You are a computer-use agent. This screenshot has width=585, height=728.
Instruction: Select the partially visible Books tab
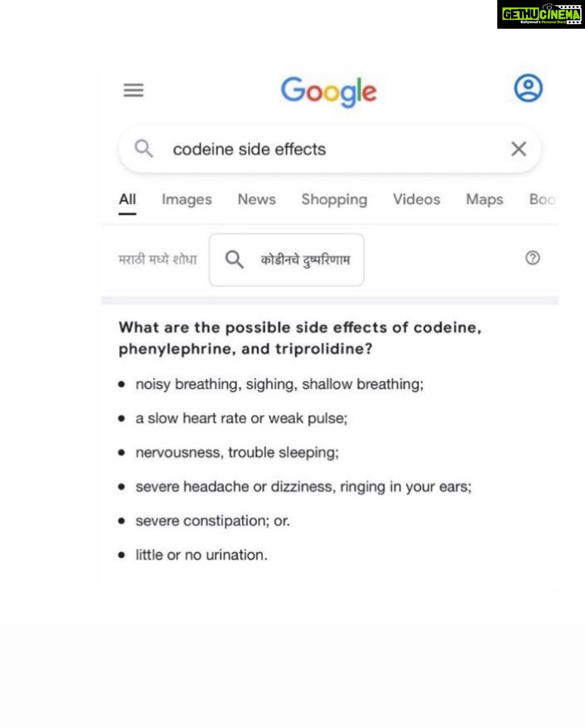click(543, 199)
